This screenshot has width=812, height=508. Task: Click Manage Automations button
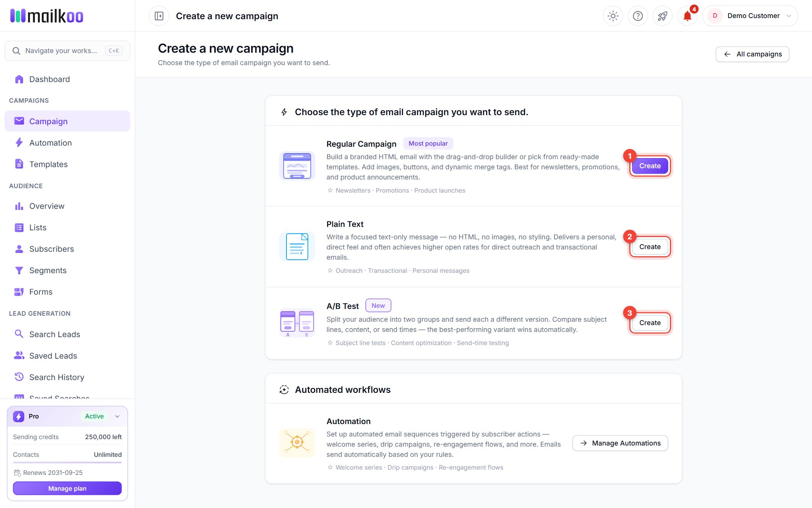(x=620, y=443)
